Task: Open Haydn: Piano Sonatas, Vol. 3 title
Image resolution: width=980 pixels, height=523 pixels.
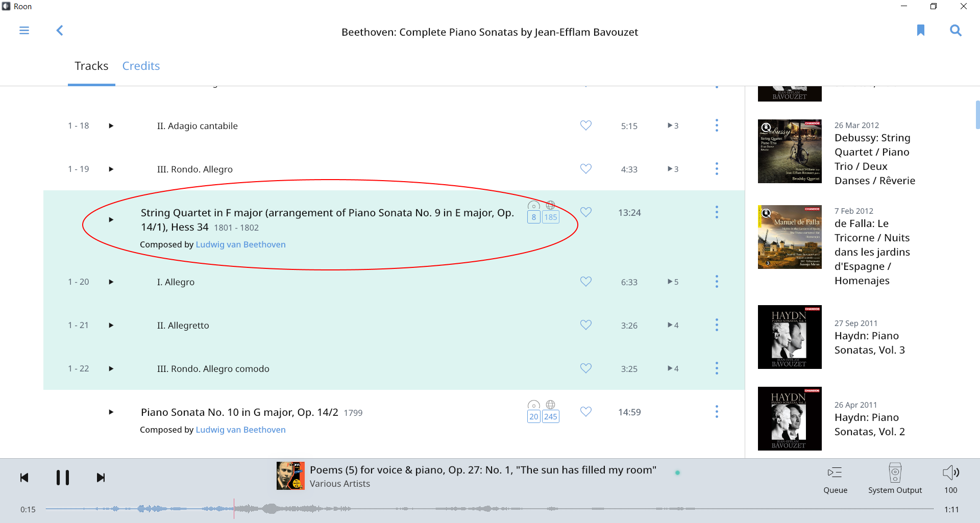Action: (x=870, y=343)
